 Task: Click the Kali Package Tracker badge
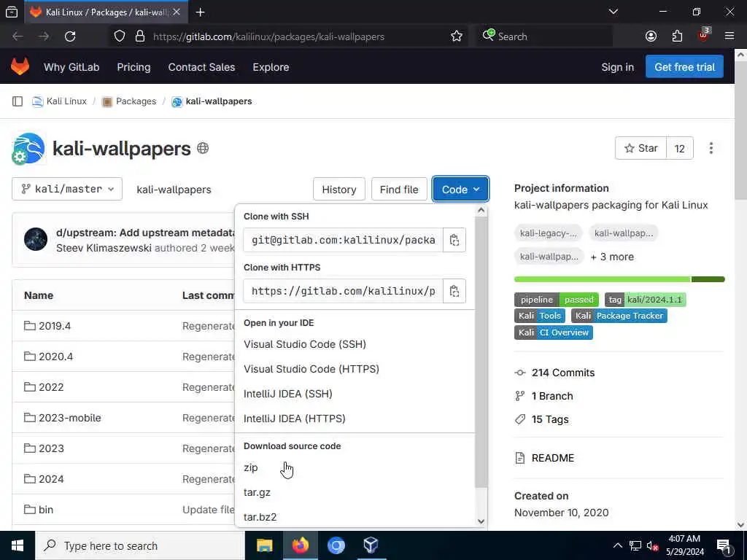[x=619, y=316]
